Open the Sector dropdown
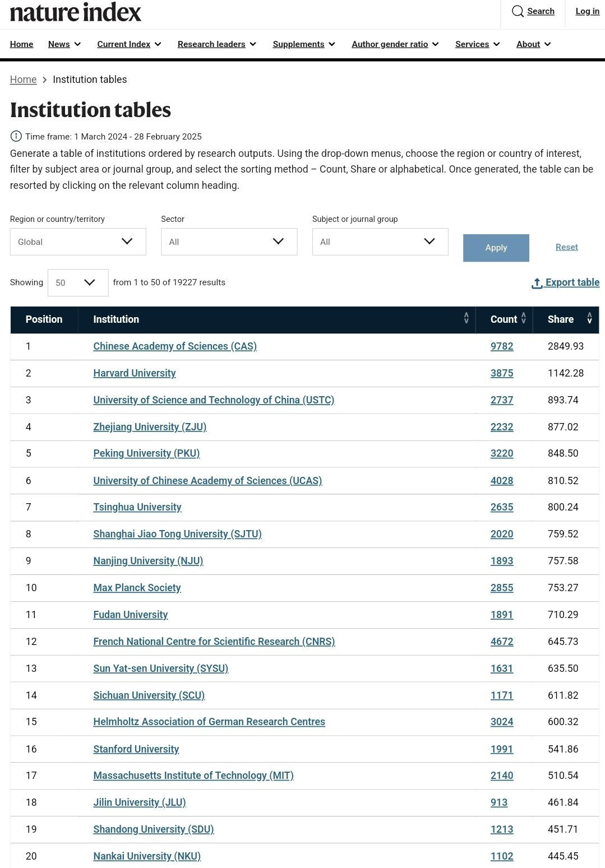605x868 pixels. pos(229,242)
